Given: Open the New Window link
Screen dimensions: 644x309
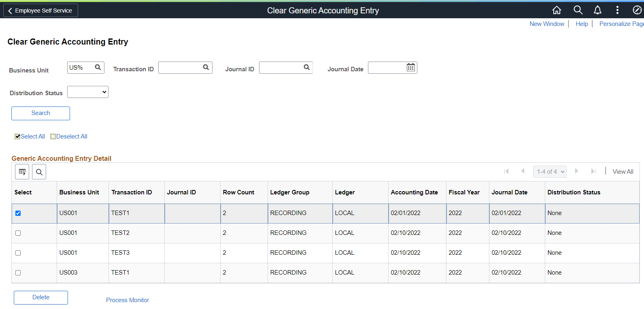Looking at the screenshot, I should 547,24.
